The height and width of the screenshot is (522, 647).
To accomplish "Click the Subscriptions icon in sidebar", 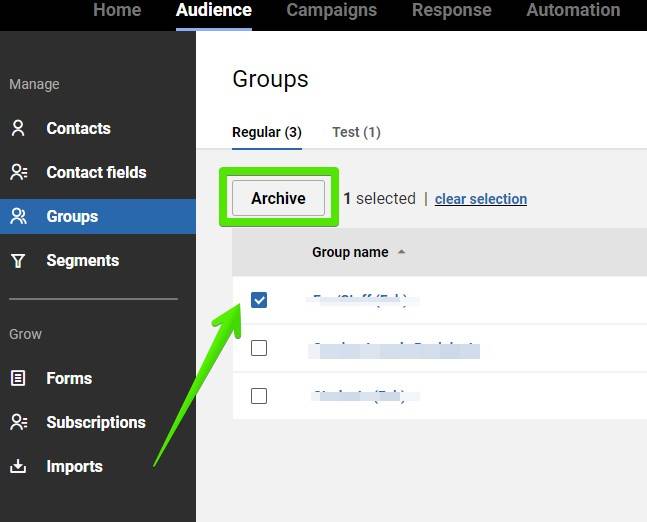I will tap(18, 422).
